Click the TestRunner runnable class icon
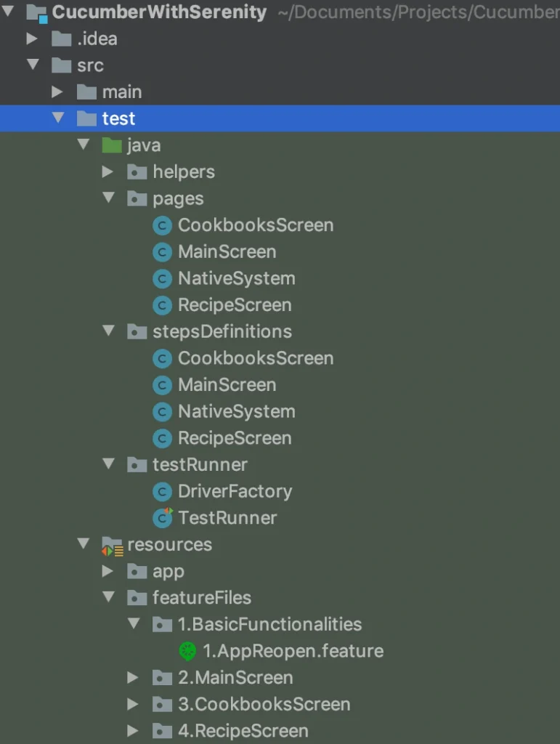Image resolution: width=560 pixels, height=744 pixels. (x=163, y=517)
